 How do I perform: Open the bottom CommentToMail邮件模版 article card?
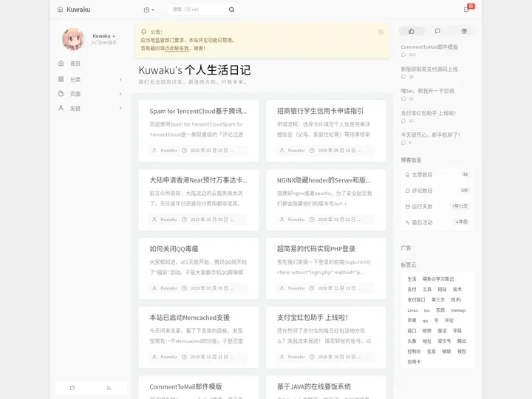pos(185,386)
